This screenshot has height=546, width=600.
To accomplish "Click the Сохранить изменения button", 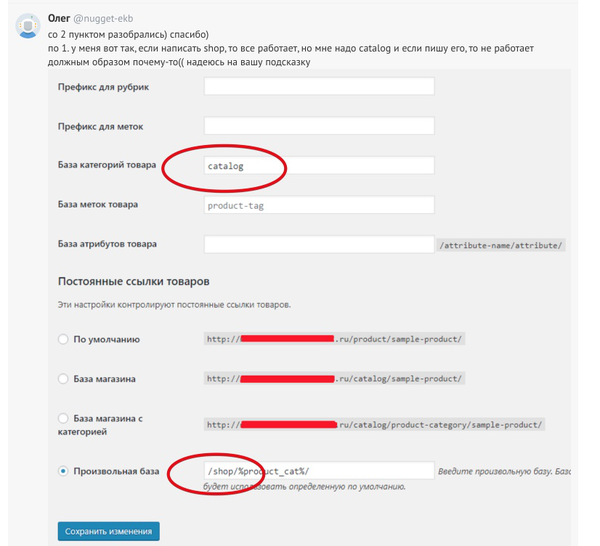I will (x=109, y=531).
